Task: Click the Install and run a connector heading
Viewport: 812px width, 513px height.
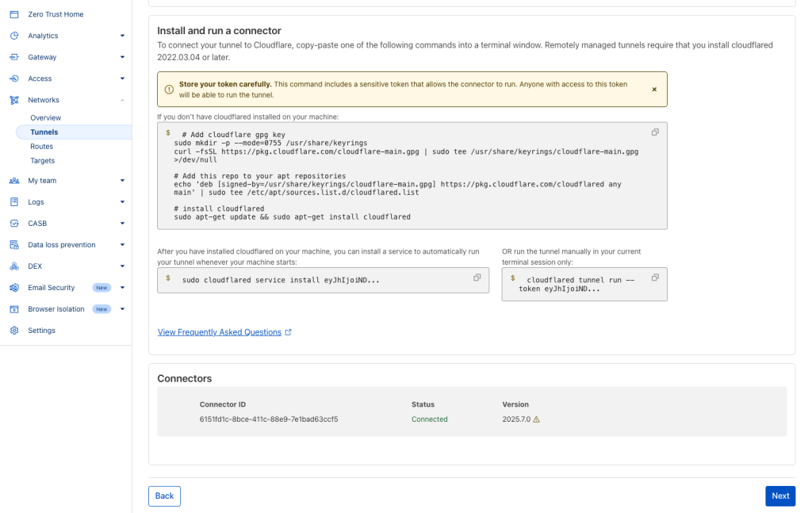Action: [219, 31]
